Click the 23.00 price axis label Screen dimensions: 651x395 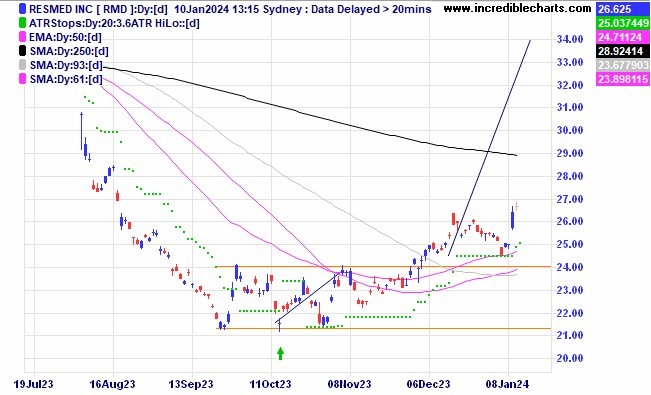click(x=570, y=290)
